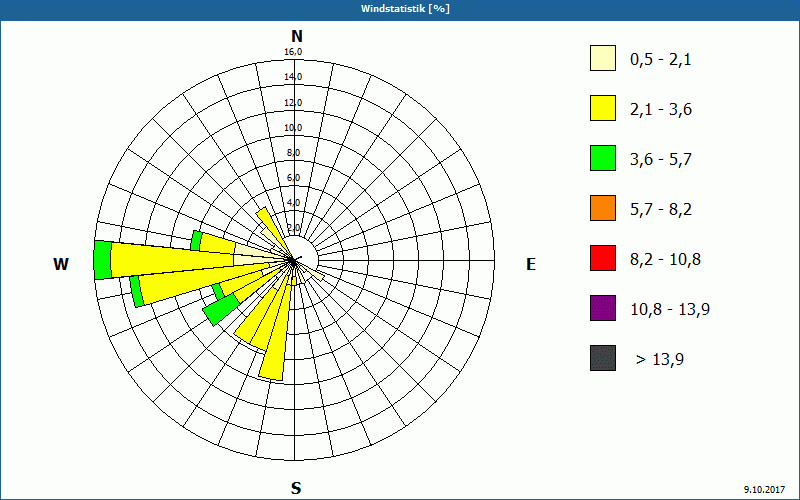Image resolution: width=800 pixels, height=500 pixels.
Task: Click the 4,0 axis value
Action: point(294,203)
